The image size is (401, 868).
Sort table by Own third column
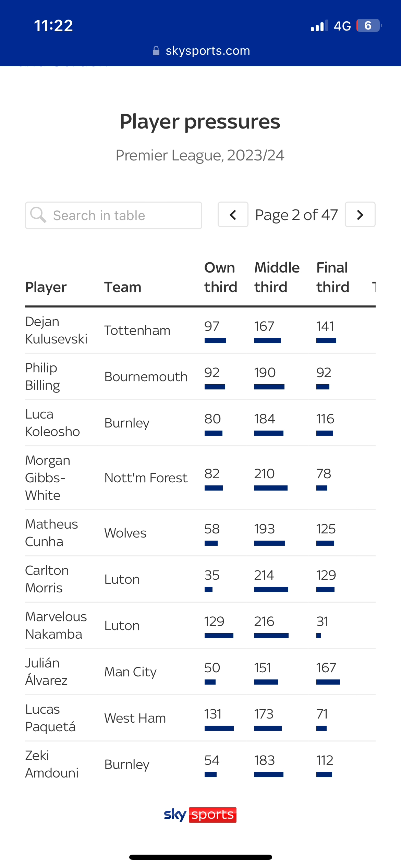point(221,277)
